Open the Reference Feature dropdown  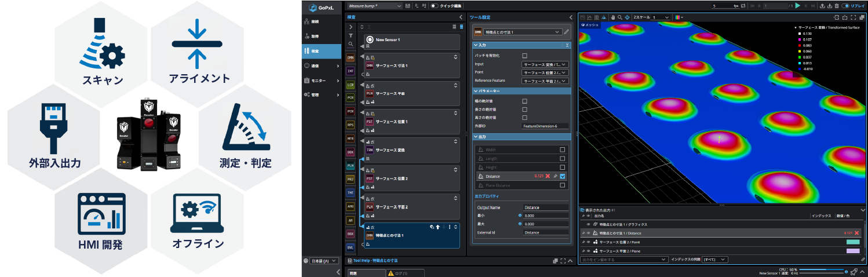[545, 81]
